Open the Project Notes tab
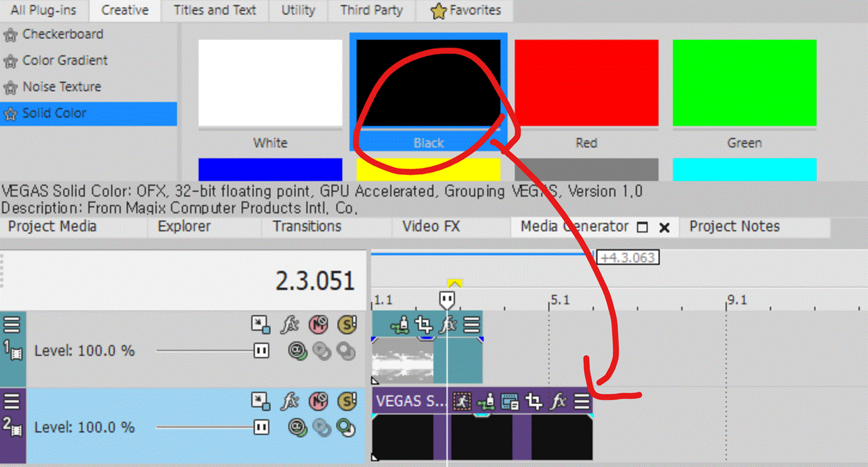 click(x=735, y=227)
